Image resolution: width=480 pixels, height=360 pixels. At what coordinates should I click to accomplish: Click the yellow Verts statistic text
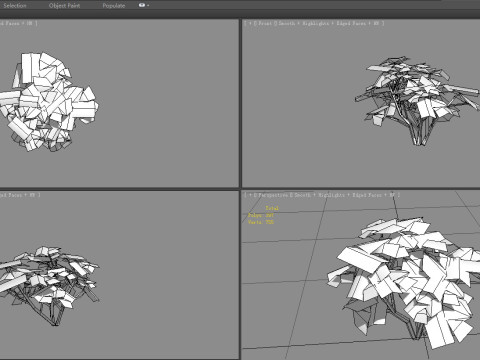[x=261, y=222]
